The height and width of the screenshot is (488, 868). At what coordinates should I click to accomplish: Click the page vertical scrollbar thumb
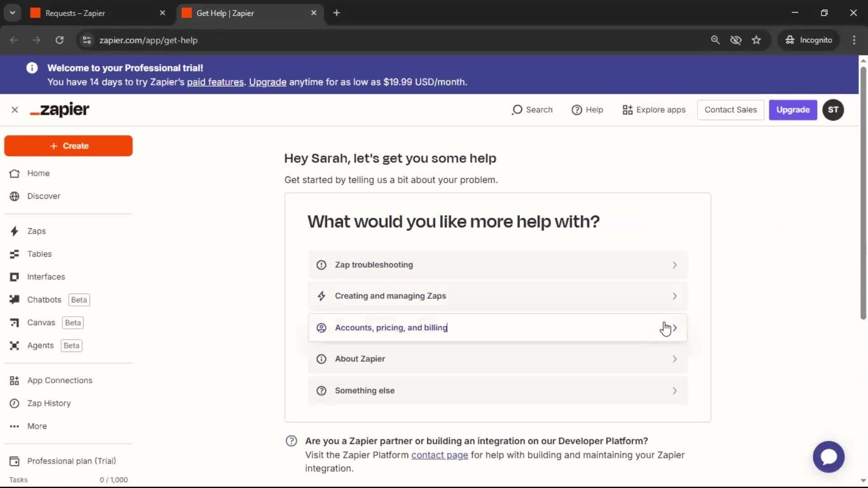[x=863, y=192]
